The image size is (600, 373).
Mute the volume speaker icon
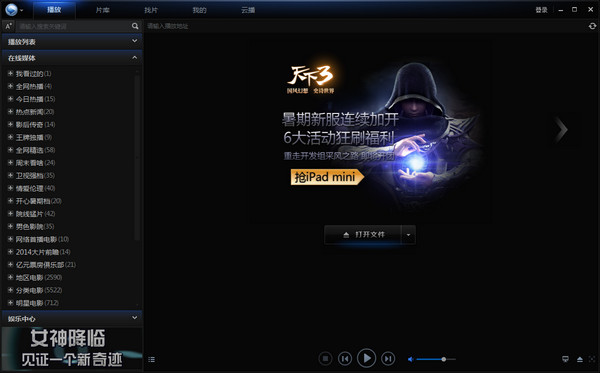(410, 359)
